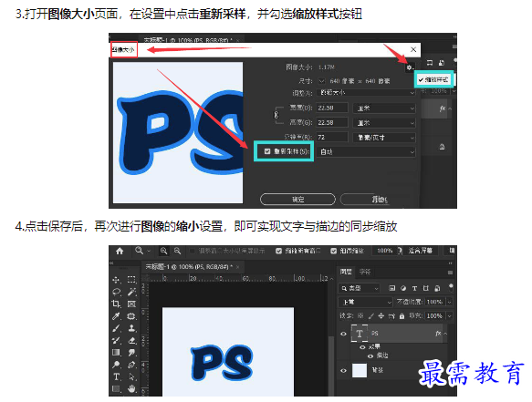Toggle 调整窗口大小以满屏显示 checkbox
The width and height of the screenshot is (532, 402).
point(193,251)
